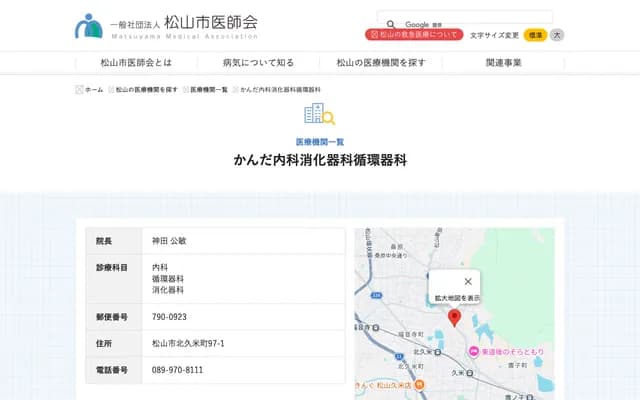640x400 pixels.
Task: Click 医療機関一覧 breadcrumb link
Action: pyautogui.click(x=209, y=90)
